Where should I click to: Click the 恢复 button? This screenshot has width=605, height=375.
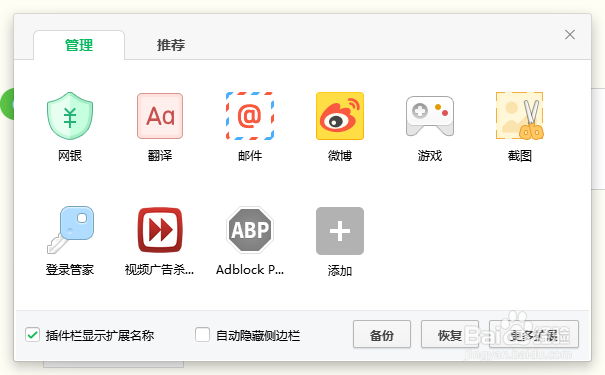coord(450,334)
